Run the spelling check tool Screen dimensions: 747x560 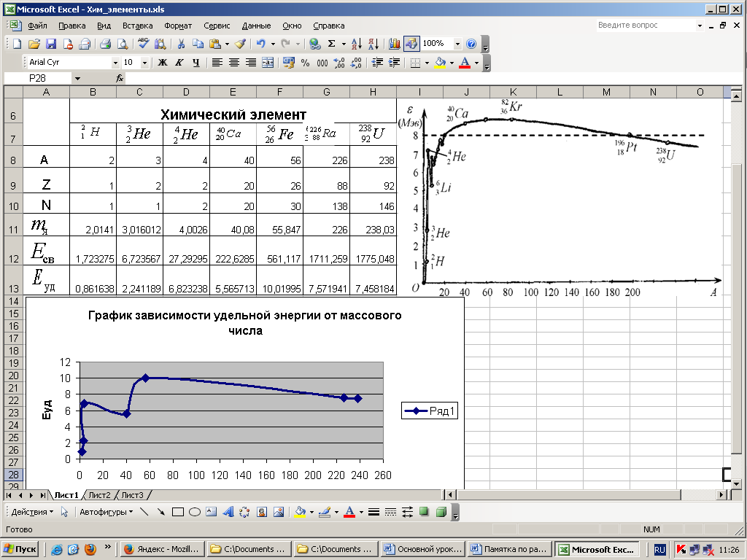pyautogui.click(x=143, y=44)
